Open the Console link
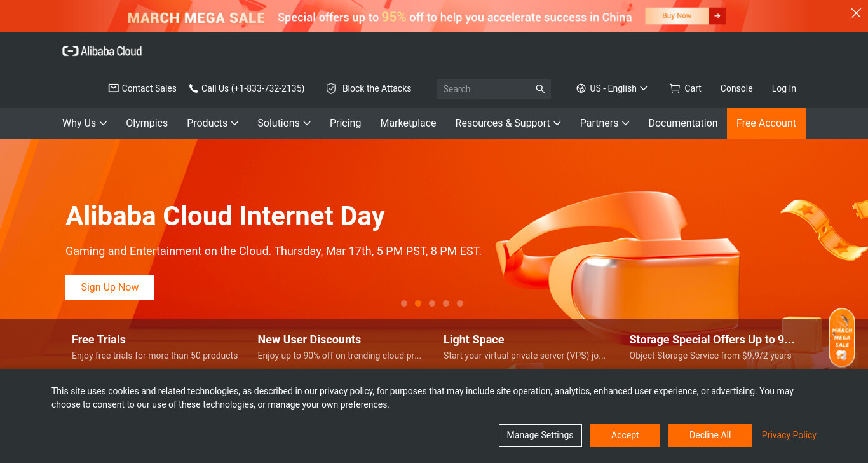Image resolution: width=868 pixels, height=463 pixels. click(x=736, y=88)
